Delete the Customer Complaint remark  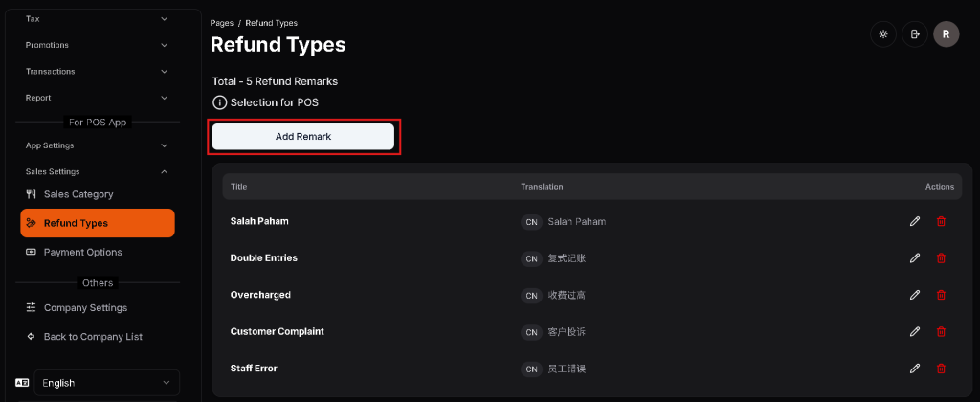pos(941,331)
